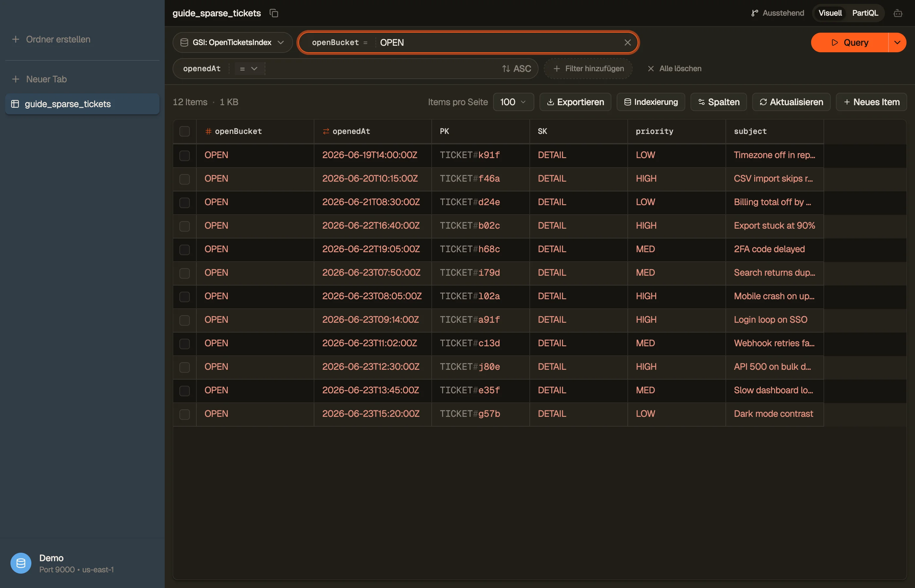The width and height of the screenshot is (915, 588).
Task: Focus the openedAt sort key value field
Action: 382,69
